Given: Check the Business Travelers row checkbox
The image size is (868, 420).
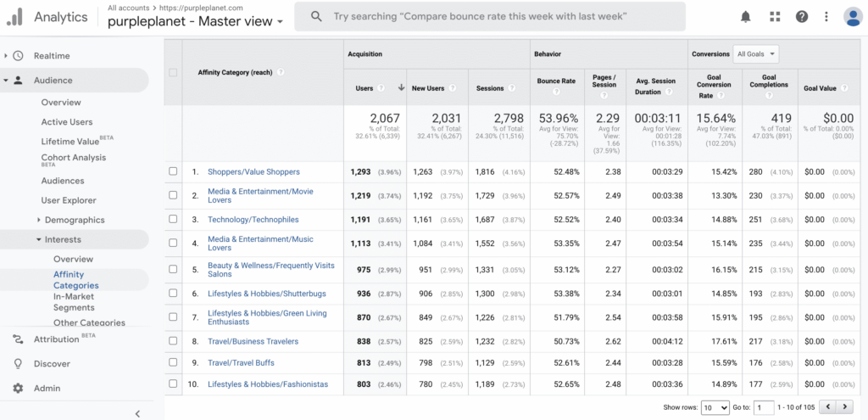Looking at the screenshot, I should 173,341.
